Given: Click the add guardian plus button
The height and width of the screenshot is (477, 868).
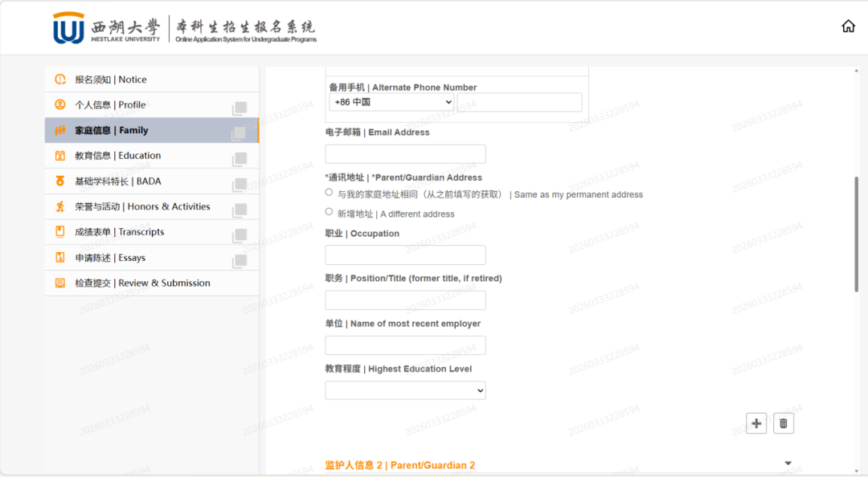Looking at the screenshot, I should pyautogui.click(x=755, y=423).
